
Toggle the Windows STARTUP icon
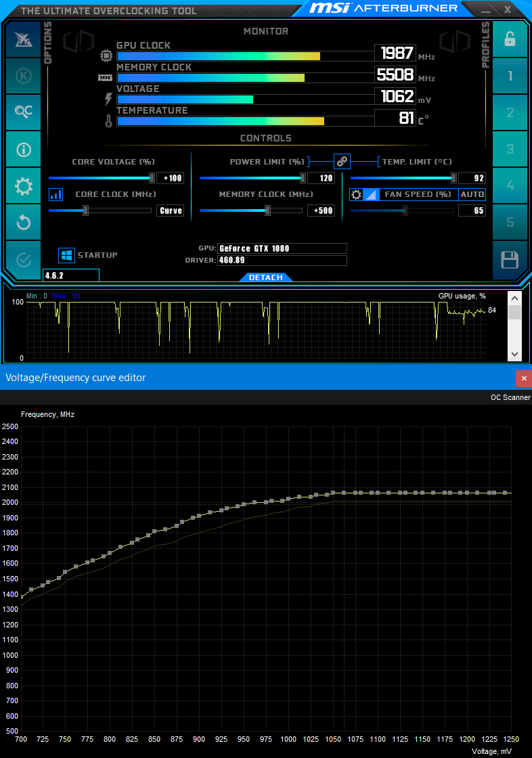click(66, 255)
